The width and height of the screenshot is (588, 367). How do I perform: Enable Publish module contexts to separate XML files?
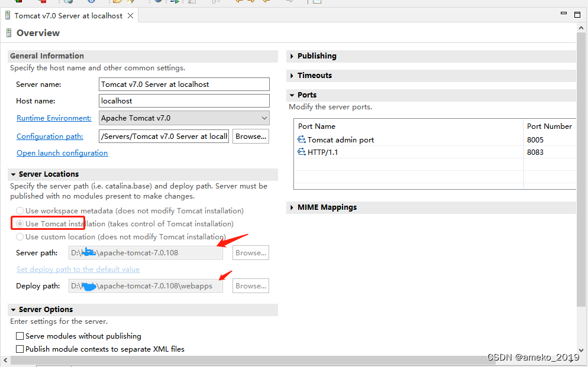20,349
